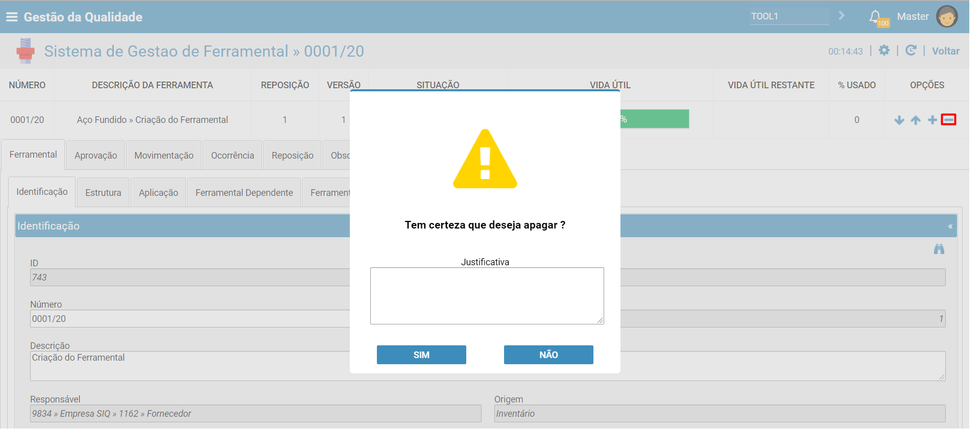Click the REPOSIÇÃO column header
Viewport: 980px width, 429px height.
[x=285, y=85]
